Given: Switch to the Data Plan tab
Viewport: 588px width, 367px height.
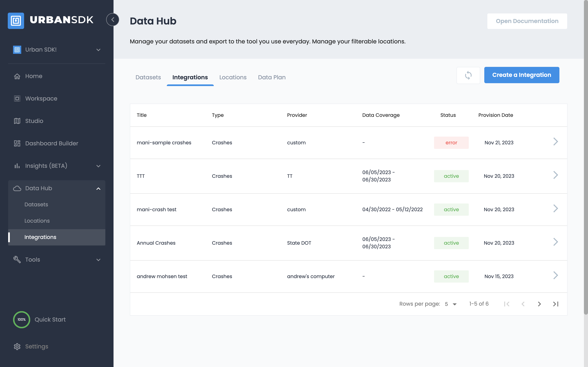Looking at the screenshot, I should (x=272, y=77).
